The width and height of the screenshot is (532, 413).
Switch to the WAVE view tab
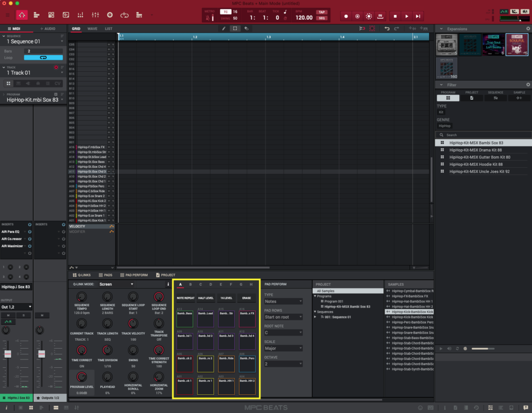92,29
